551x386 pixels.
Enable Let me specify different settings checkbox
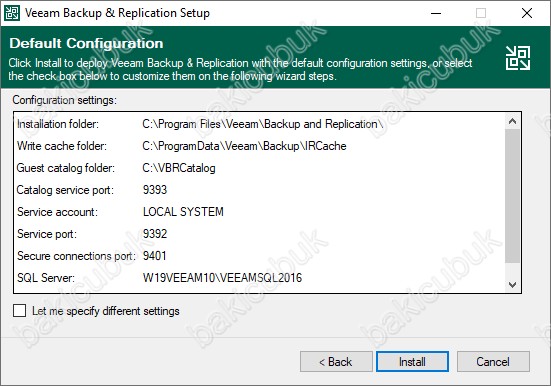[19, 311]
